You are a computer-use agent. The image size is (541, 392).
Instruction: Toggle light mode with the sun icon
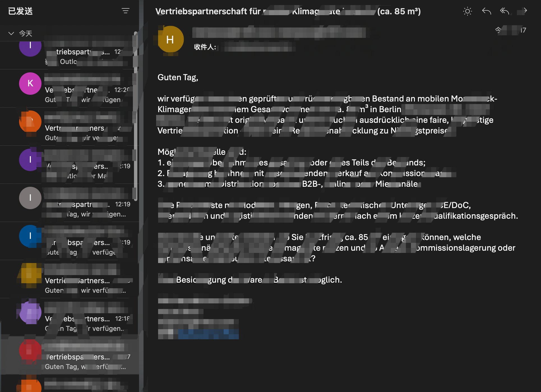click(468, 11)
